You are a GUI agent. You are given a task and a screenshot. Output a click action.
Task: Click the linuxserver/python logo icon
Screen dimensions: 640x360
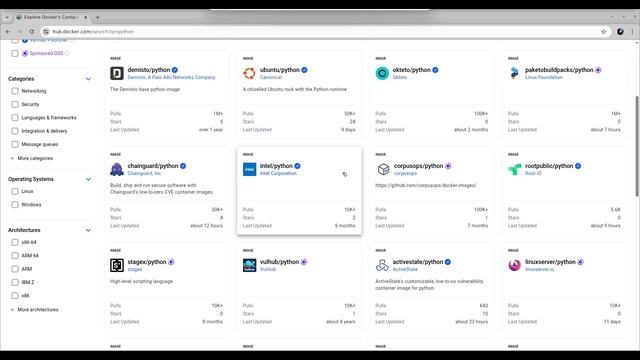point(514,265)
